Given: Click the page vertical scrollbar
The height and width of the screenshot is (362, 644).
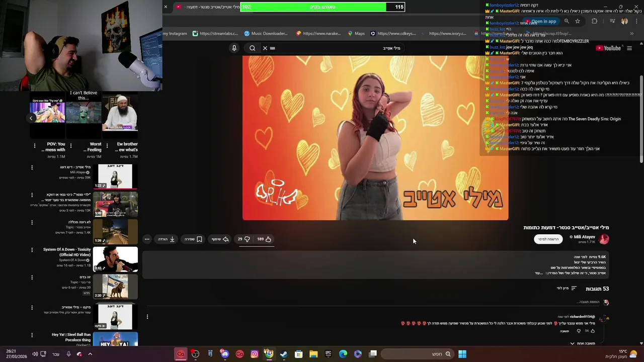Looking at the screenshot, I should (641, 119).
